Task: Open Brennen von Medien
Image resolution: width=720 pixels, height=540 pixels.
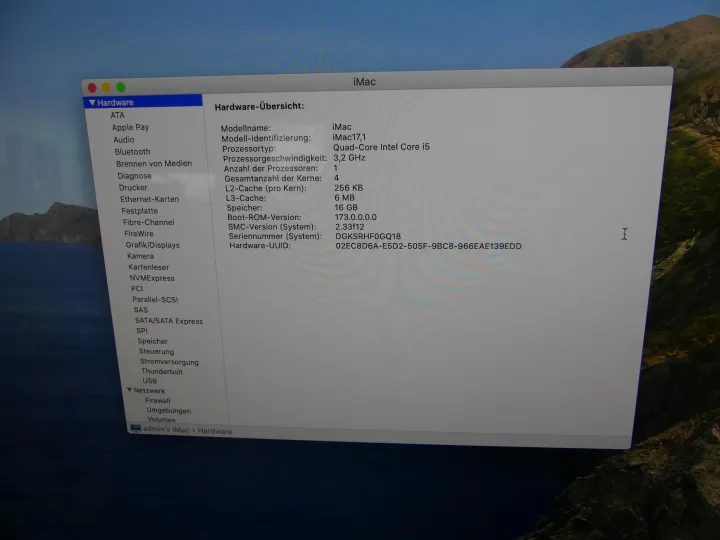Action: (154, 163)
